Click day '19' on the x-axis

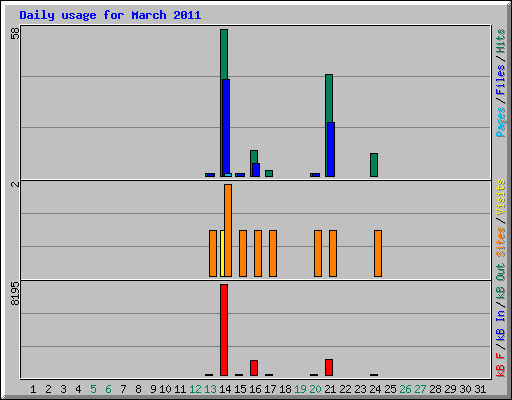300,389
